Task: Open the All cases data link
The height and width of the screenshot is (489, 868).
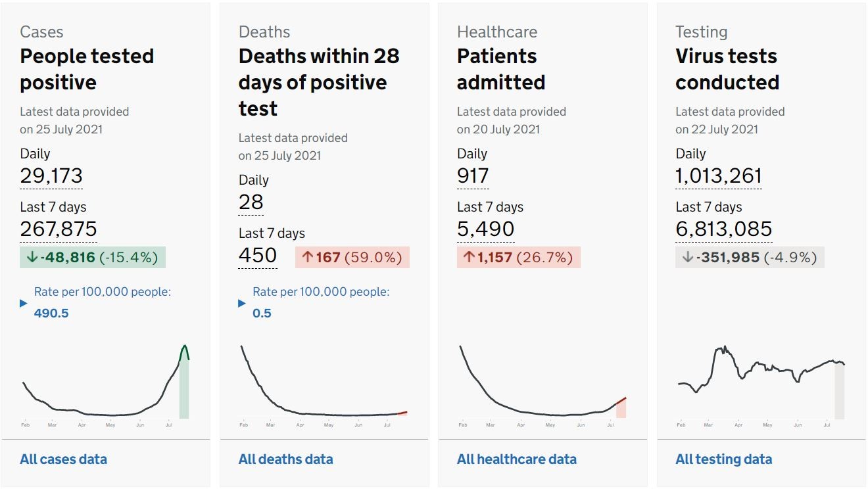Action: [x=63, y=459]
